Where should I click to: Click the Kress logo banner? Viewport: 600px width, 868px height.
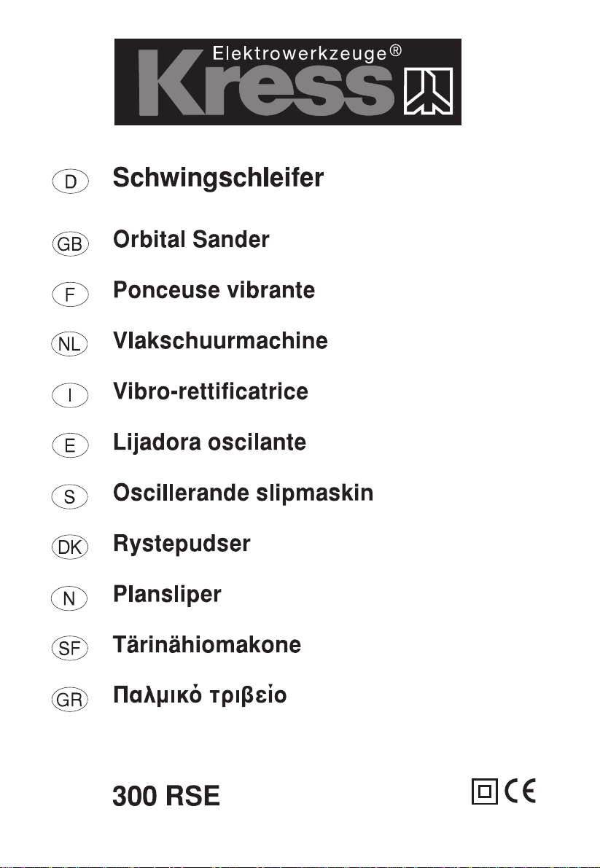tap(287, 82)
